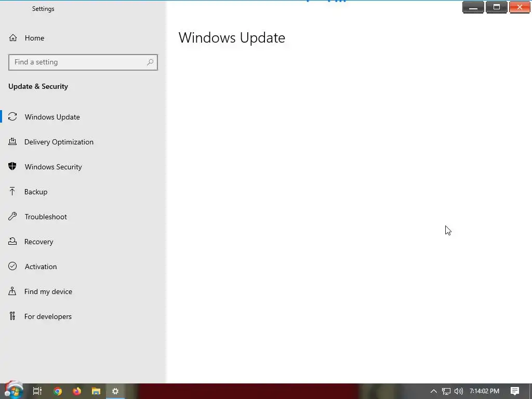Click the Recovery icon
The height and width of the screenshot is (399, 532).
pos(12,241)
